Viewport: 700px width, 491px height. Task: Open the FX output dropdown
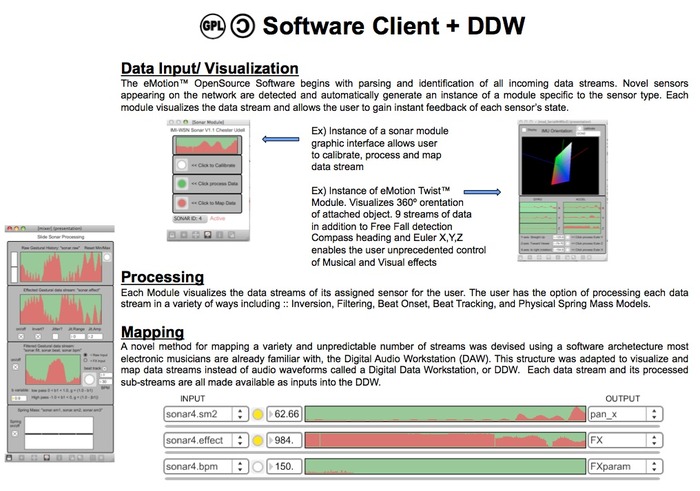tap(625, 441)
